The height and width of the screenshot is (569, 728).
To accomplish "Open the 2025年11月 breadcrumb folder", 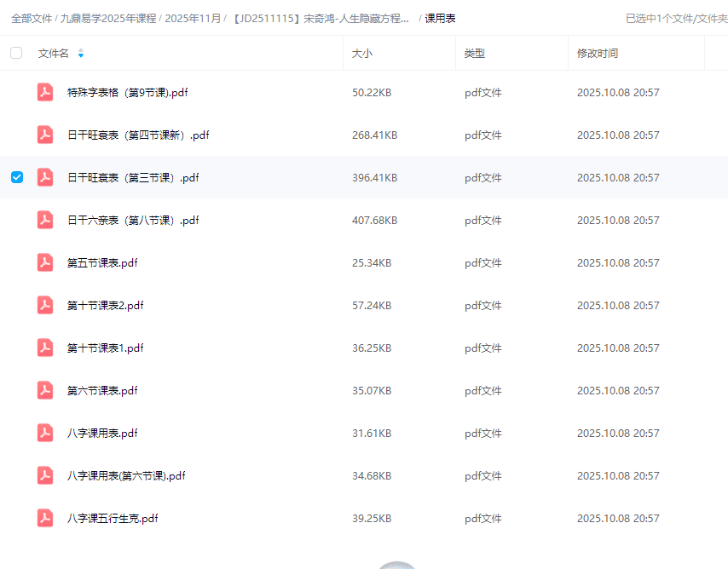I will 193,18.
